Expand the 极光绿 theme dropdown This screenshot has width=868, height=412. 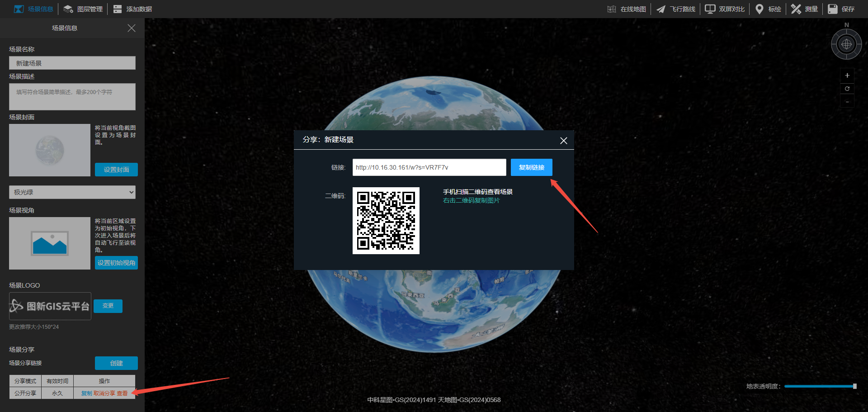point(72,192)
